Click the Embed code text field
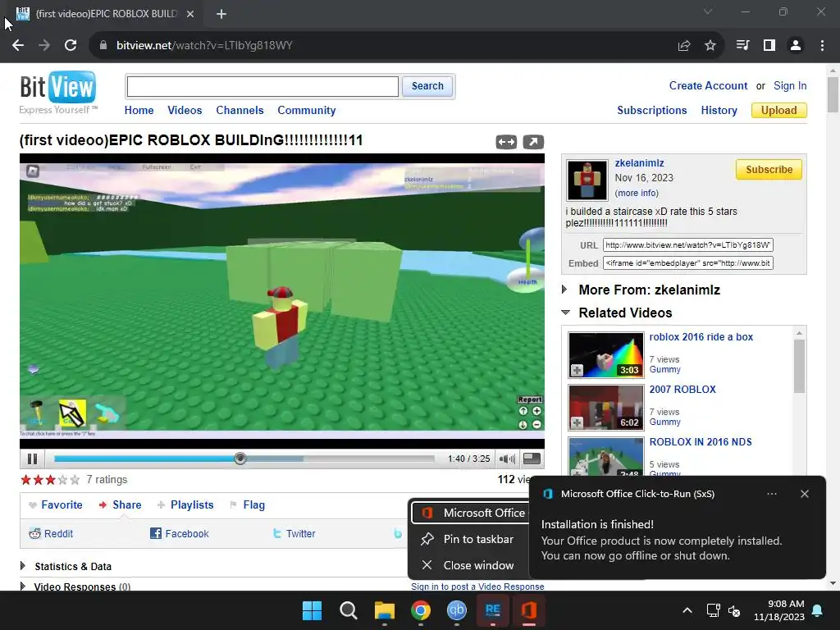 [688, 263]
